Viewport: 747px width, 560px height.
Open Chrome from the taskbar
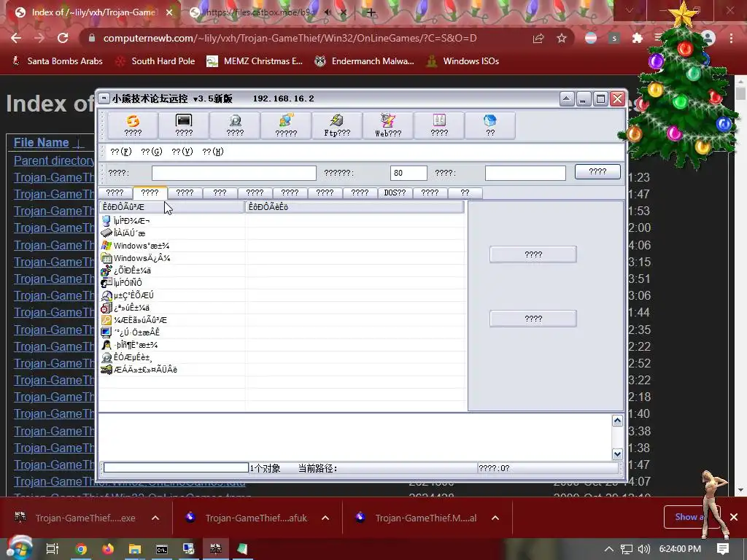81,549
